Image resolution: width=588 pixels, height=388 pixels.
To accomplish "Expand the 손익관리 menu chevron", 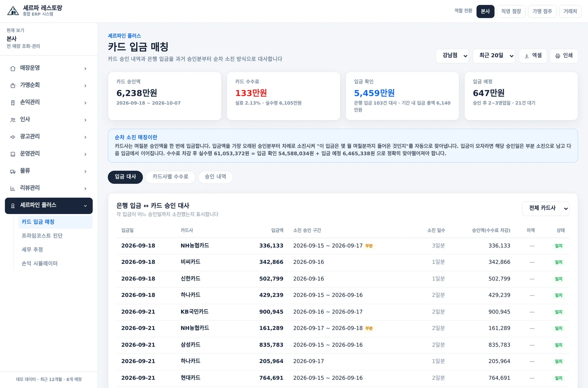I will pos(85,103).
